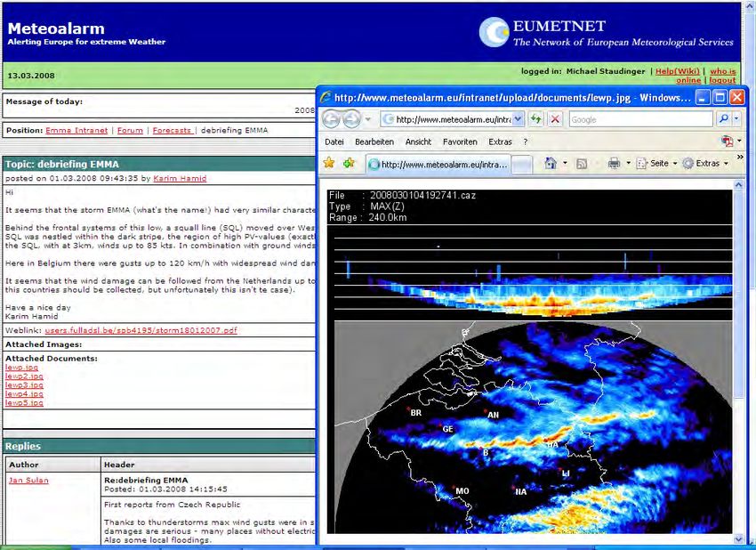Click the green Refresh arrows icon
The image size is (756, 550).
tap(536, 119)
